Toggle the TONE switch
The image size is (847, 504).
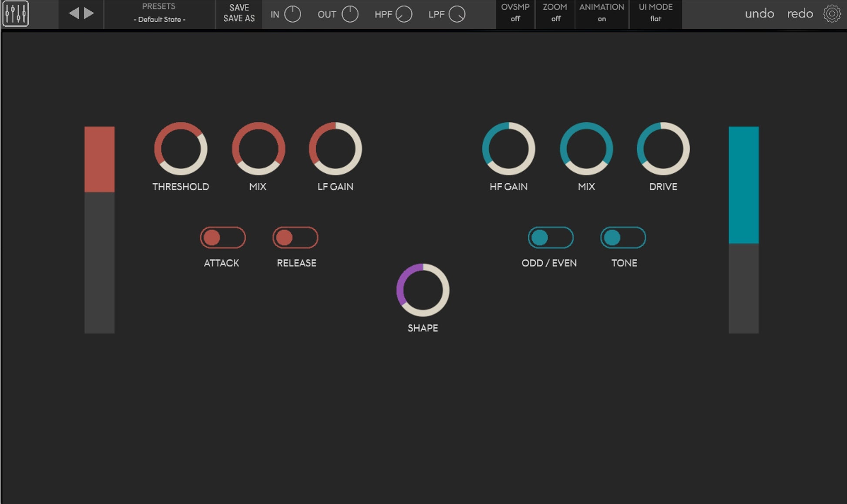point(623,238)
